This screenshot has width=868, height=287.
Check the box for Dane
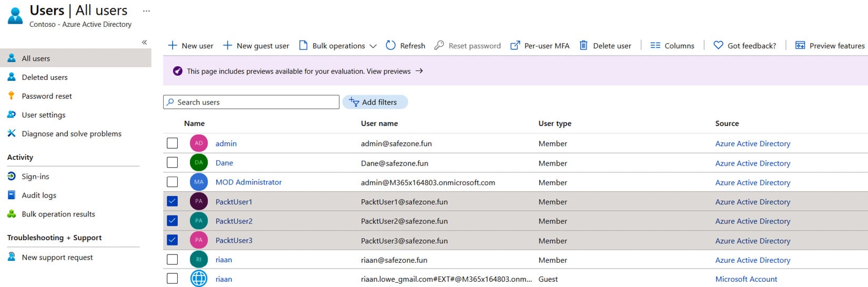click(x=173, y=163)
